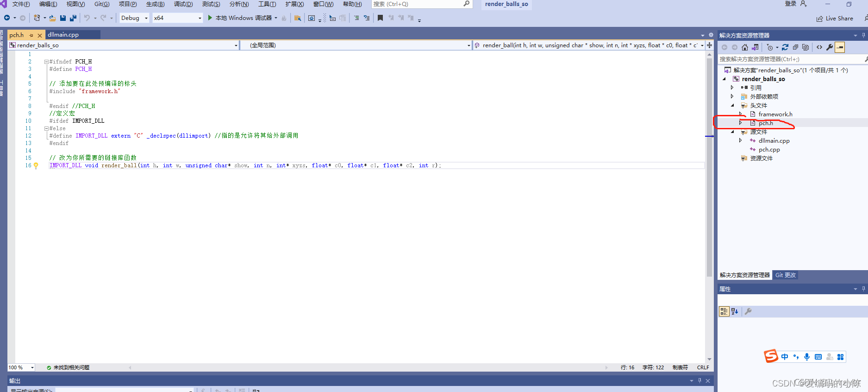Open properties with Solution Explorer wrench icon

(830, 47)
